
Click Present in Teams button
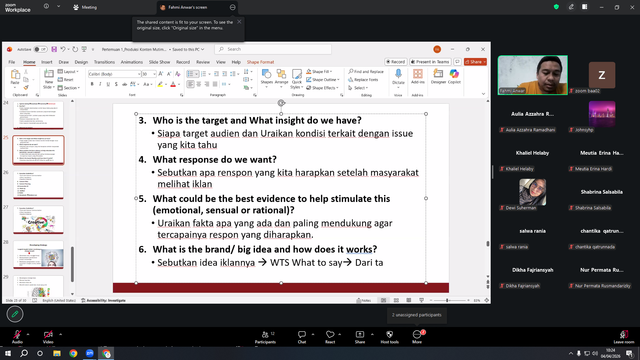pyautogui.click(x=430, y=62)
